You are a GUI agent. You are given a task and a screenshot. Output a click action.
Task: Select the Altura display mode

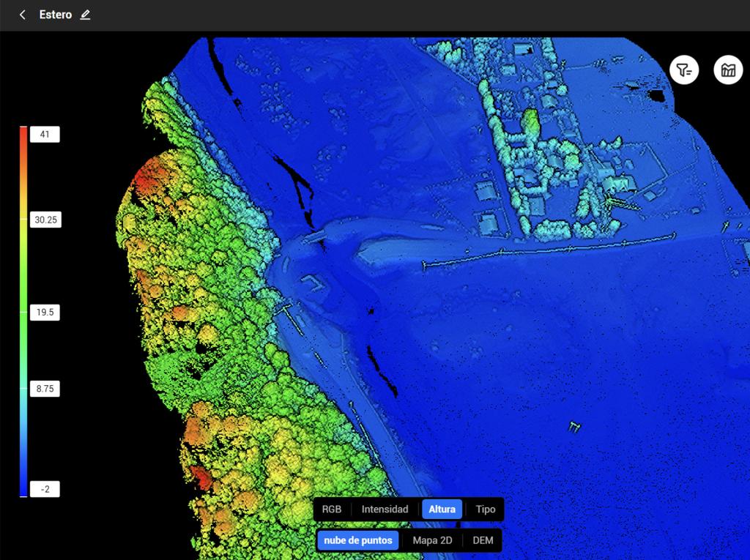(442, 509)
